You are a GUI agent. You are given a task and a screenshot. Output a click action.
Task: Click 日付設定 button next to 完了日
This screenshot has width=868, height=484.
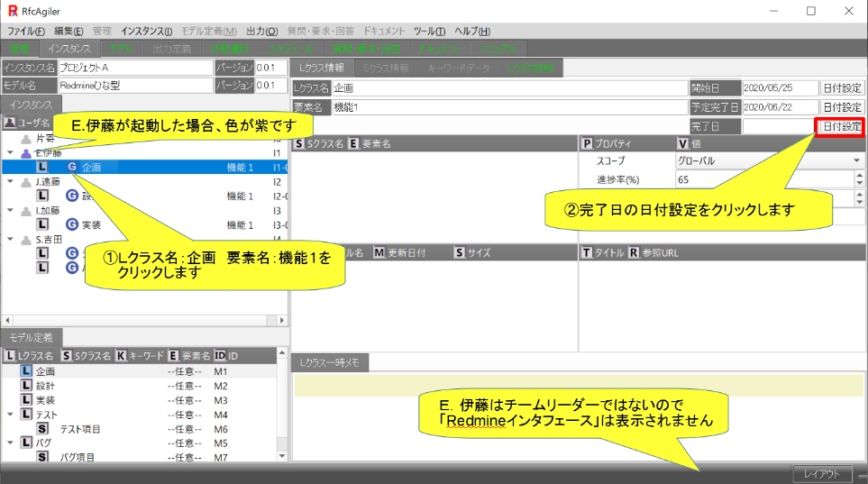(842, 126)
